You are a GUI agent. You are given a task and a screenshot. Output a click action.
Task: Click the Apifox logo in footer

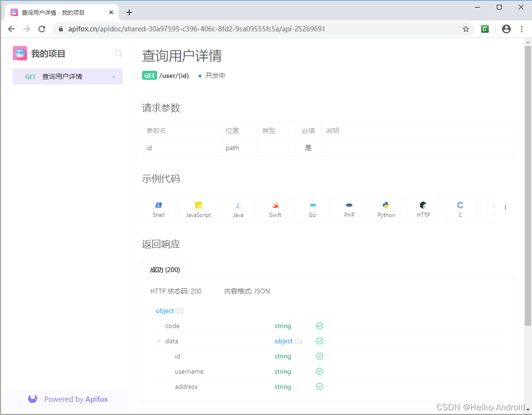[33, 399]
